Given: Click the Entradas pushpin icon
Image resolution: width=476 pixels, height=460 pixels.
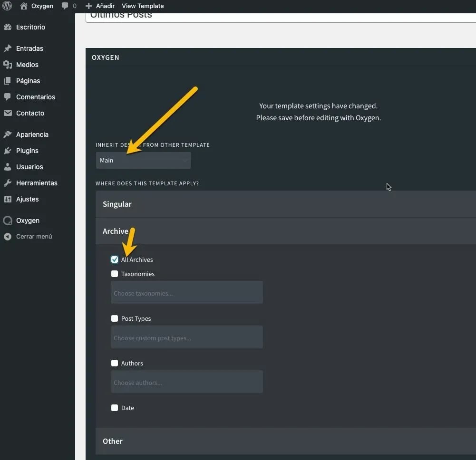Looking at the screenshot, I should pyautogui.click(x=8, y=48).
